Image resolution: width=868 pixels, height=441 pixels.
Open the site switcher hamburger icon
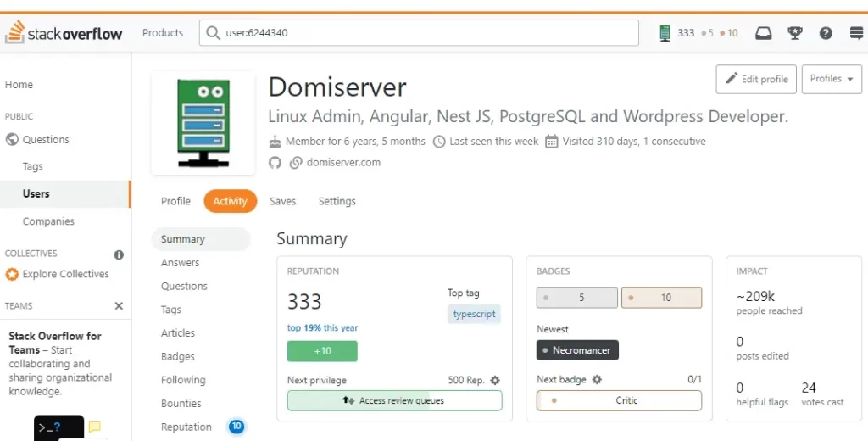(x=854, y=33)
